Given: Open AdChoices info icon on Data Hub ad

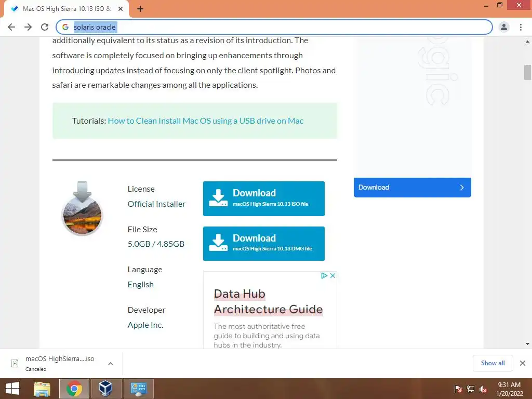Looking at the screenshot, I should pos(324,275).
